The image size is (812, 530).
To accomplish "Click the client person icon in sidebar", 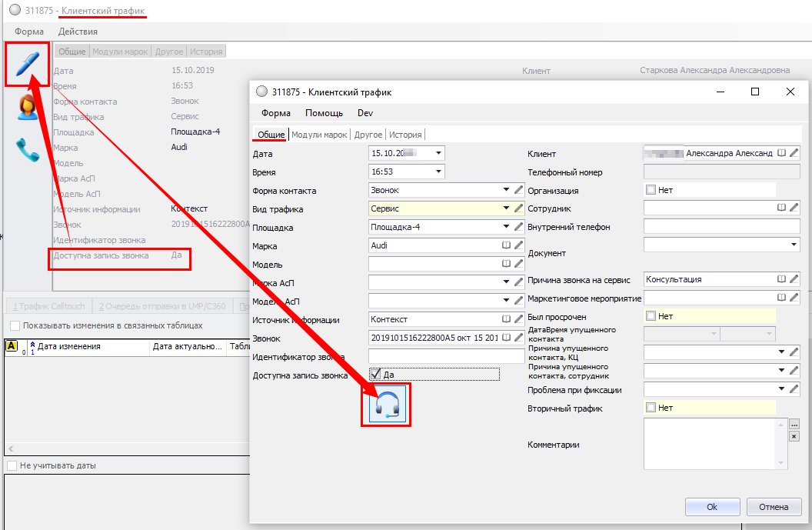I will 28,108.
